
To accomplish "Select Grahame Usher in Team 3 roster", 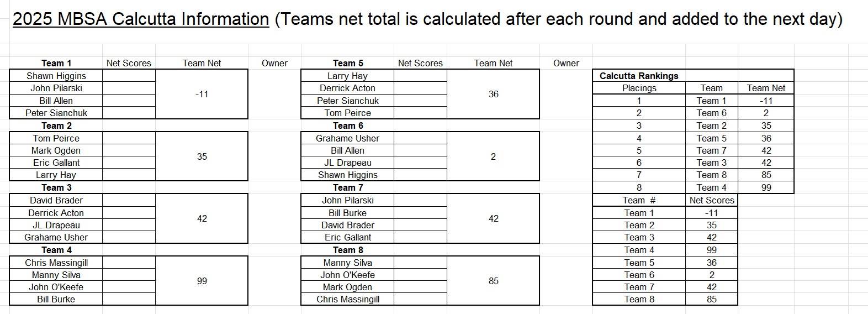I will [x=56, y=237].
